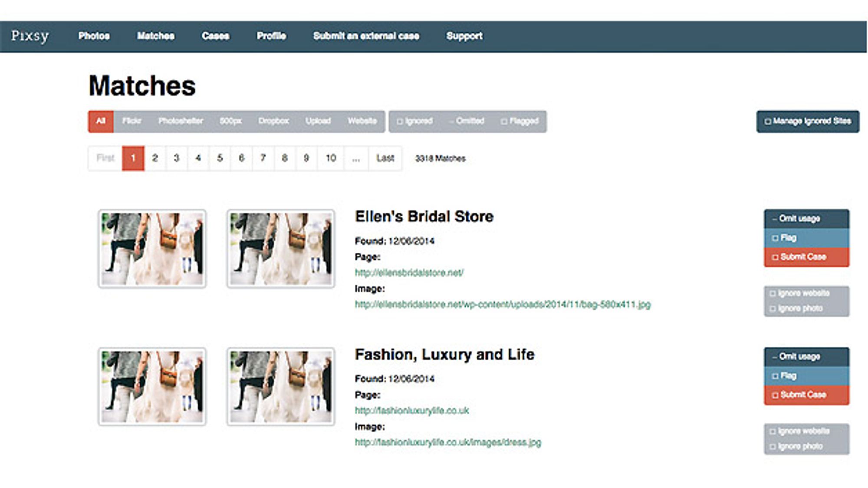Viewport: 868px width, 488px height.
Task: Go to page 9
Action: click(306, 158)
